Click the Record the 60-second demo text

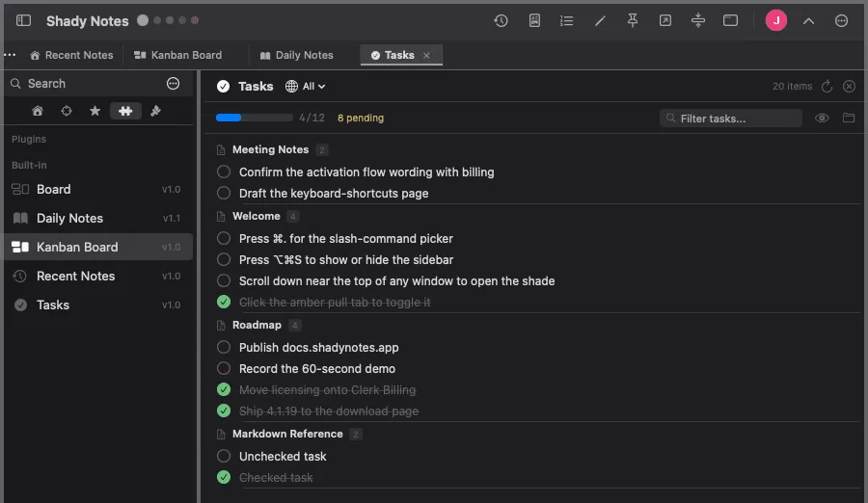tap(317, 368)
